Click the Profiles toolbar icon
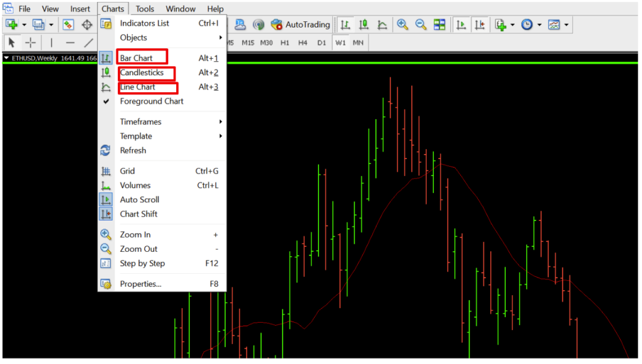The height and width of the screenshot is (364, 642). click(x=38, y=24)
